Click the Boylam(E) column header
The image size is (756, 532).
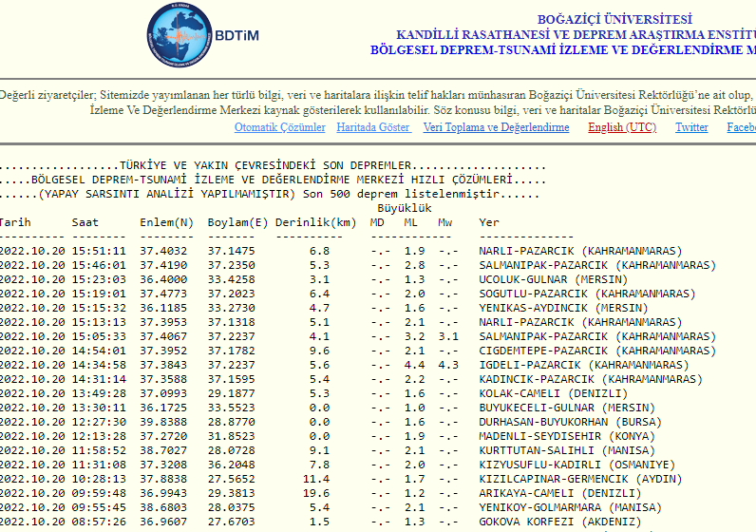(237, 222)
